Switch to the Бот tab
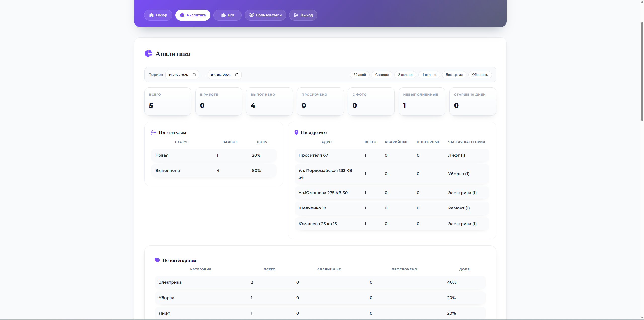The width and height of the screenshot is (644, 320). point(227,15)
